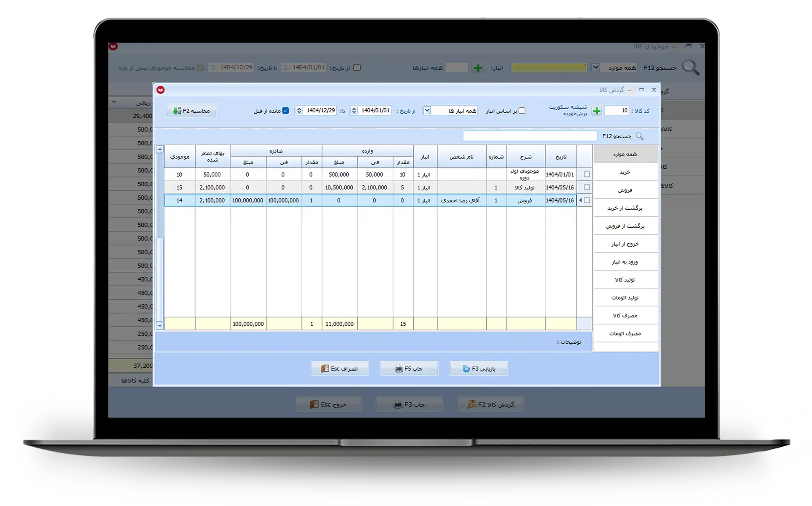812x506 pixels.
Task: Click the row indicator arrow of the فروش row
Action: click(580, 200)
